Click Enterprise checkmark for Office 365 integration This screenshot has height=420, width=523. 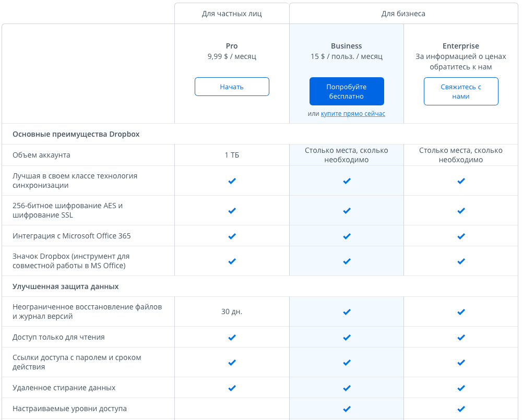tap(461, 236)
